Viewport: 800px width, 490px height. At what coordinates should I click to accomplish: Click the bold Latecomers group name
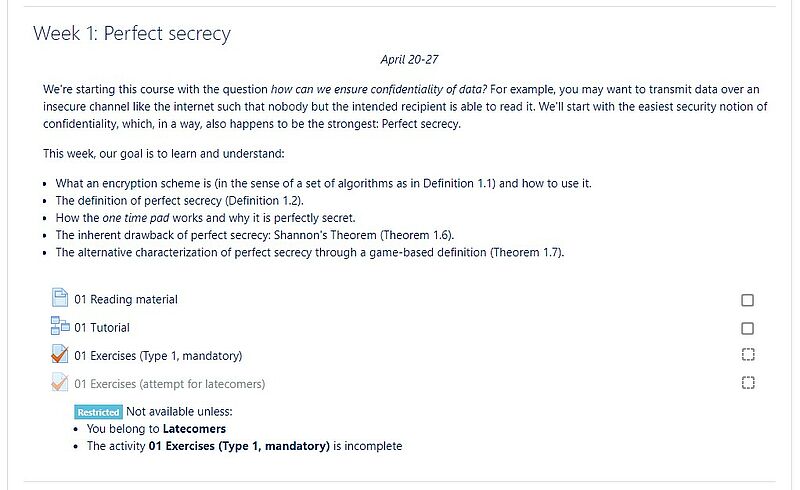point(194,429)
